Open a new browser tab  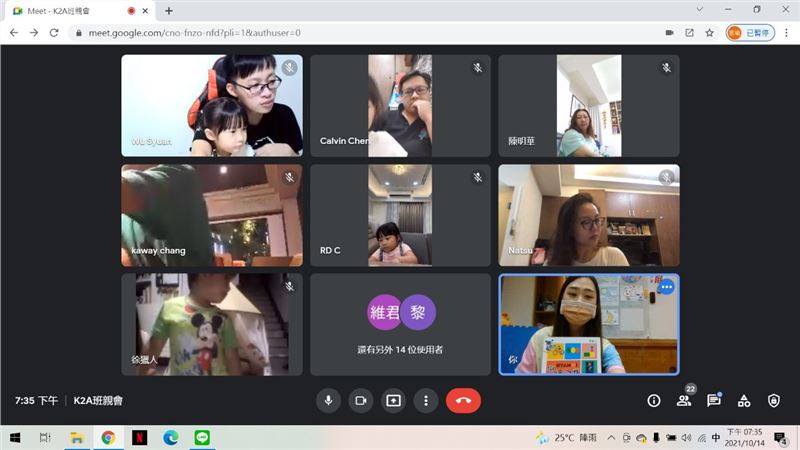point(168,10)
